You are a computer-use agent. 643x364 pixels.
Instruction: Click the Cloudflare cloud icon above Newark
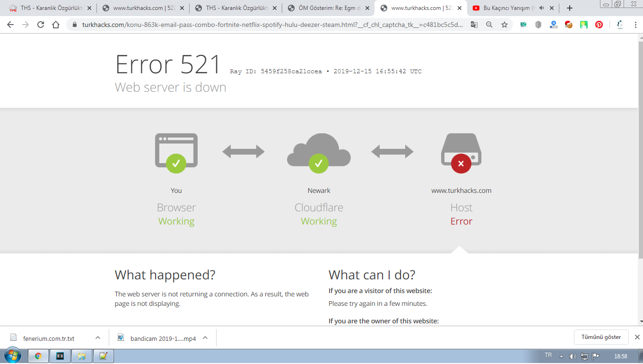319,153
